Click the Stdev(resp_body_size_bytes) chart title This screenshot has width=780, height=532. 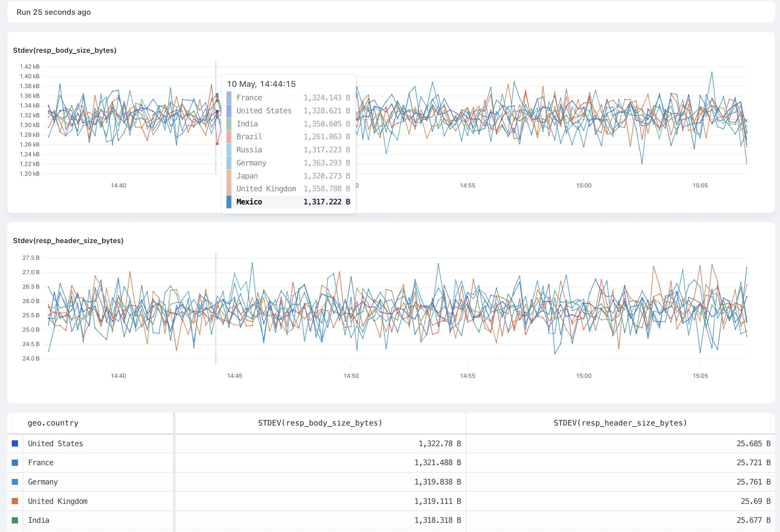[65, 50]
